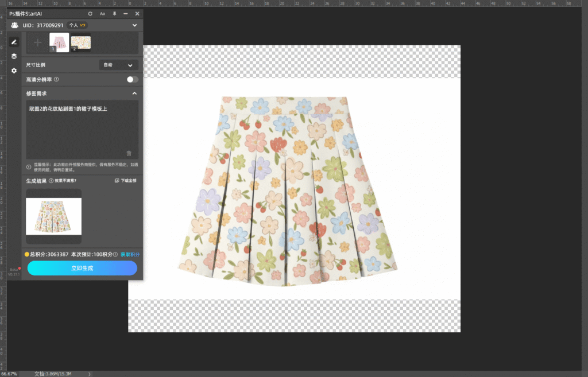Select reference image thumbnail 2 (floral pattern)
Screen dimensions: 588x377
click(x=81, y=42)
